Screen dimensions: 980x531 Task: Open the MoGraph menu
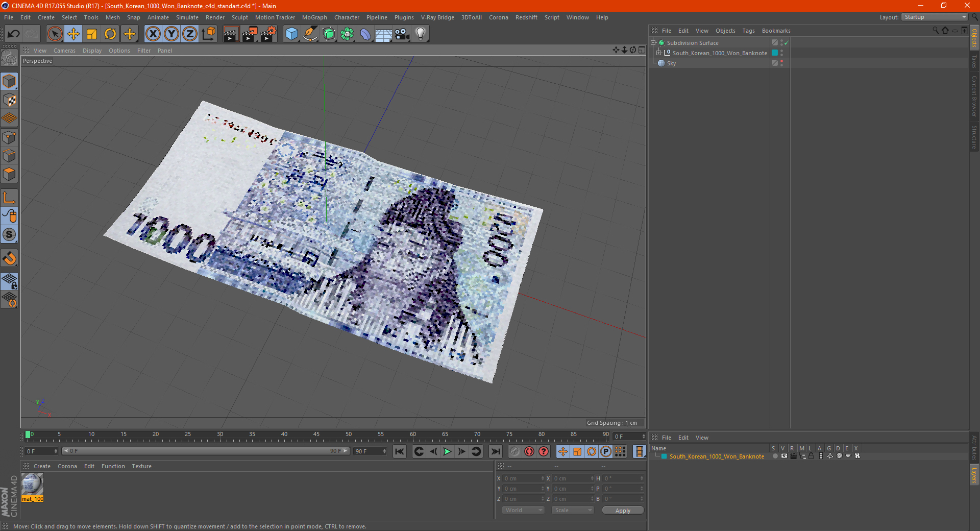coord(314,17)
